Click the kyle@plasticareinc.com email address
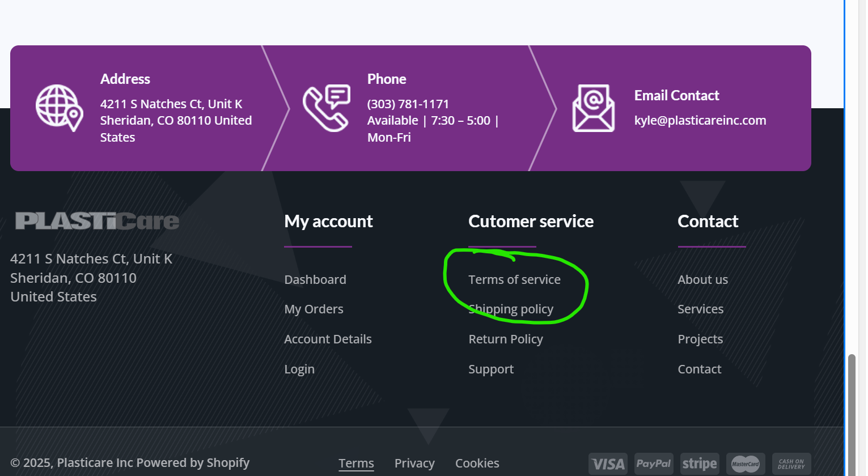 click(700, 121)
